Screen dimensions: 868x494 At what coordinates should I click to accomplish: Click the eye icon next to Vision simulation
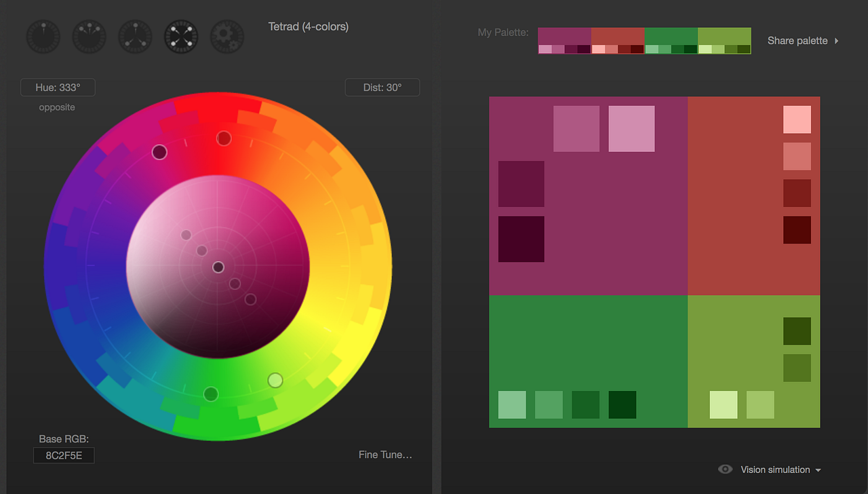(x=725, y=469)
